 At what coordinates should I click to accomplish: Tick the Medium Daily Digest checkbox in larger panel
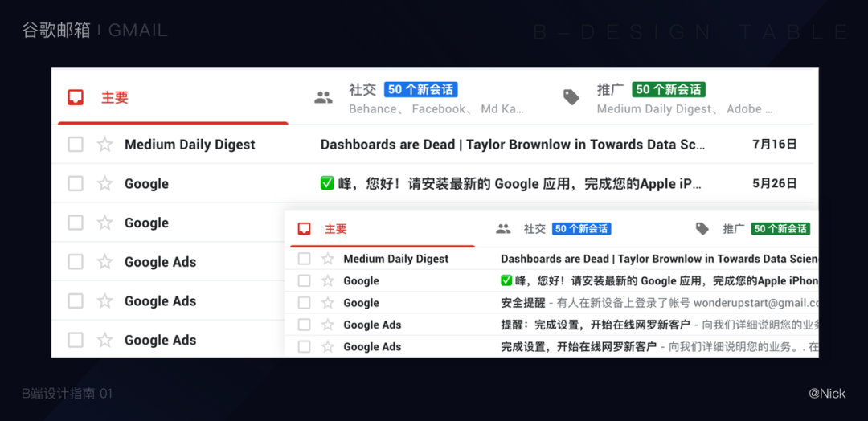(x=76, y=145)
